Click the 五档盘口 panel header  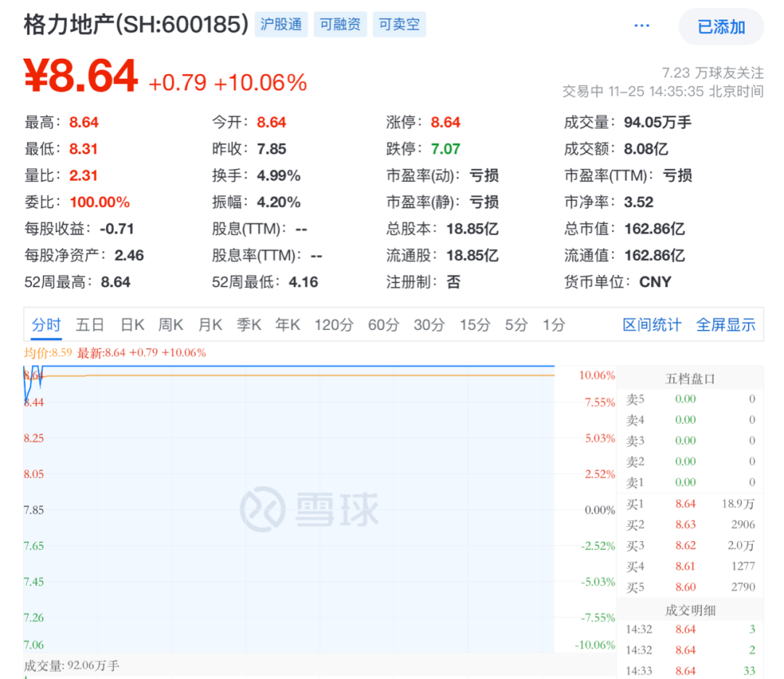click(690, 379)
